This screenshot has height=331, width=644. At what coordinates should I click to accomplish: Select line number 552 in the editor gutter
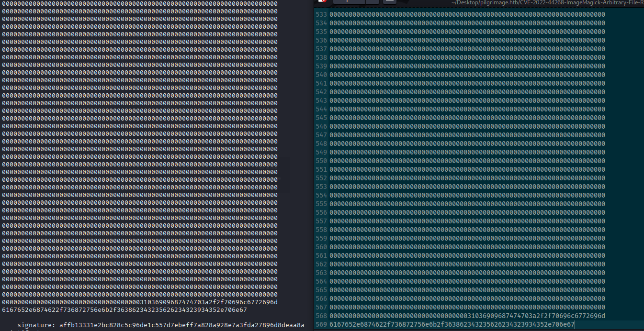(321, 178)
